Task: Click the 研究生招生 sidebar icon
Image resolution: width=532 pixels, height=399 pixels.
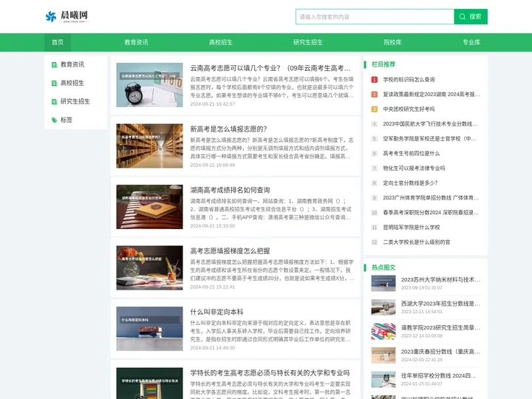Action: (54, 101)
